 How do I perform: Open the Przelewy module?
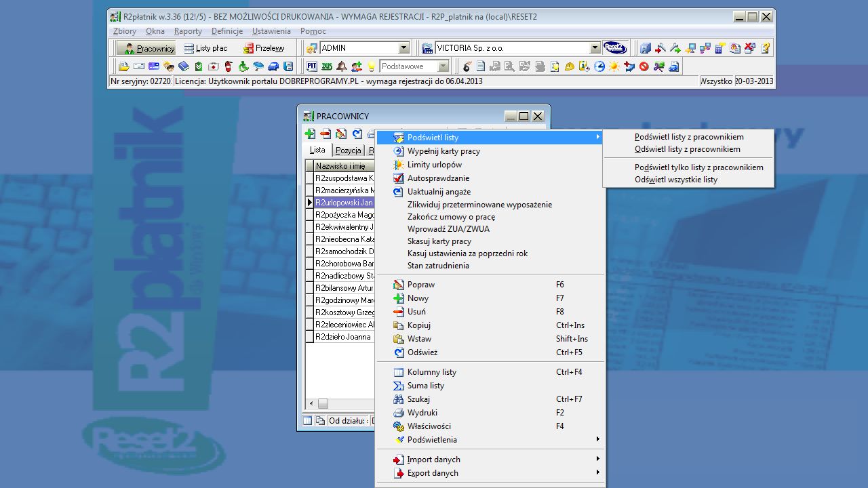tap(264, 48)
